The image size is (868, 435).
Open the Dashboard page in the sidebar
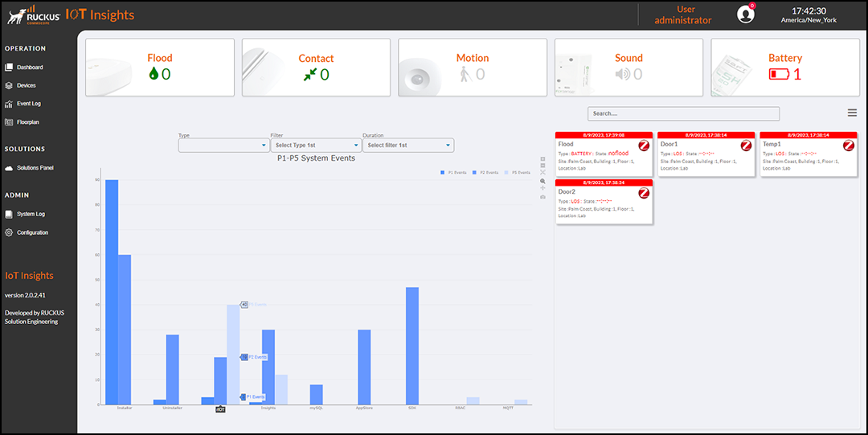[x=30, y=67]
